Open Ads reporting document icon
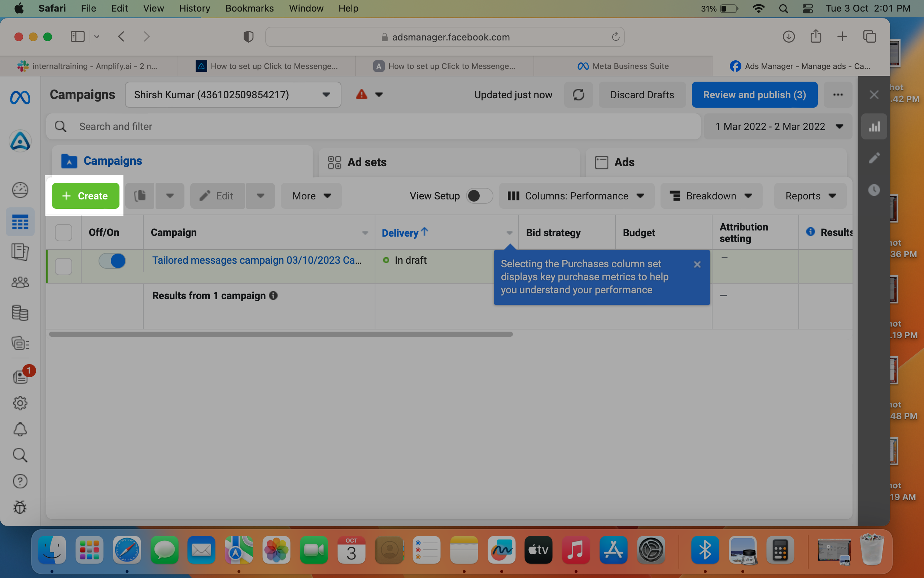The width and height of the screenshot is (924, 578). point(20,252)
